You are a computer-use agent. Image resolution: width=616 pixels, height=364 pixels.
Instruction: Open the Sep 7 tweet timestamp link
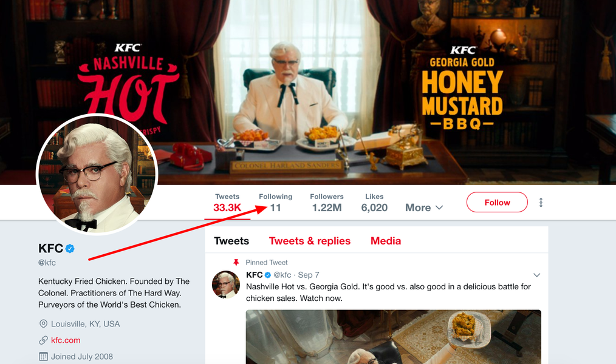(x=309, y=275)
